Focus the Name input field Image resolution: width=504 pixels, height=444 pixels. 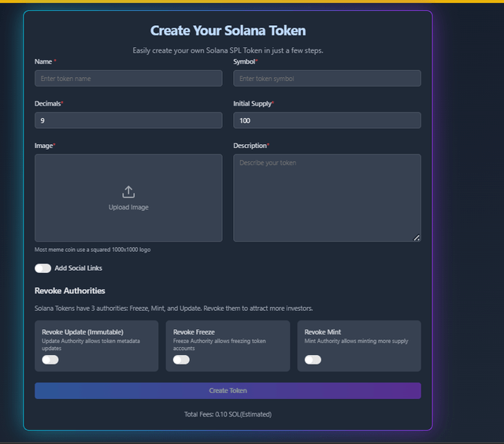tap(128, 79)
